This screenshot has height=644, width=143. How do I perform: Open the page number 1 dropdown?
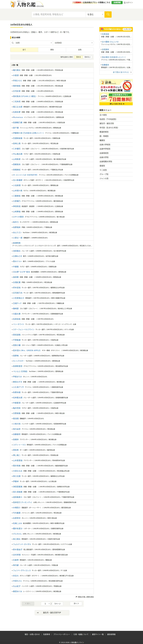(x=46, y=604)
